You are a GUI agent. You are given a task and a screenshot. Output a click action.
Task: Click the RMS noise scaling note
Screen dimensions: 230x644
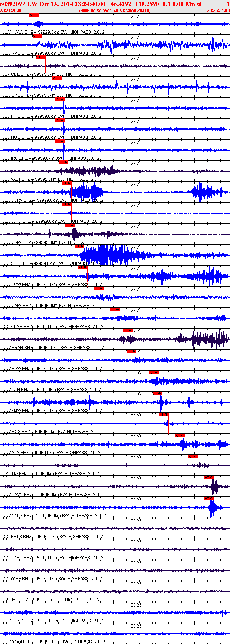[115, 11]
